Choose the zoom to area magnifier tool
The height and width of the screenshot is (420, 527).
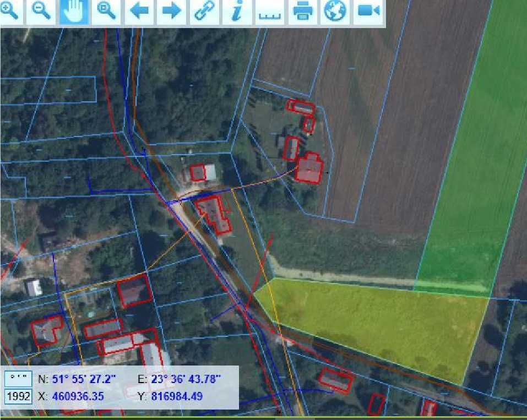tap(106, 12)
